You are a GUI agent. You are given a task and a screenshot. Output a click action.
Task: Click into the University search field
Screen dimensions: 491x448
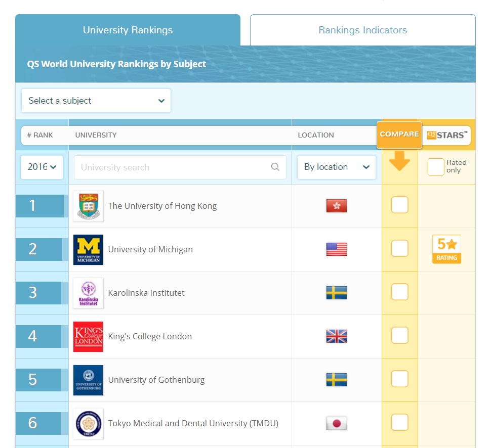click(x=180, y=167)
